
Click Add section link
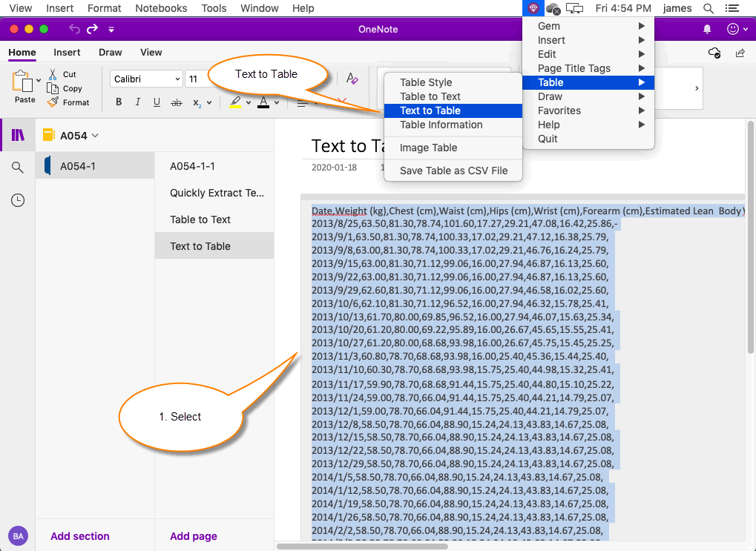pyautogui.click(x=80, y=536)
